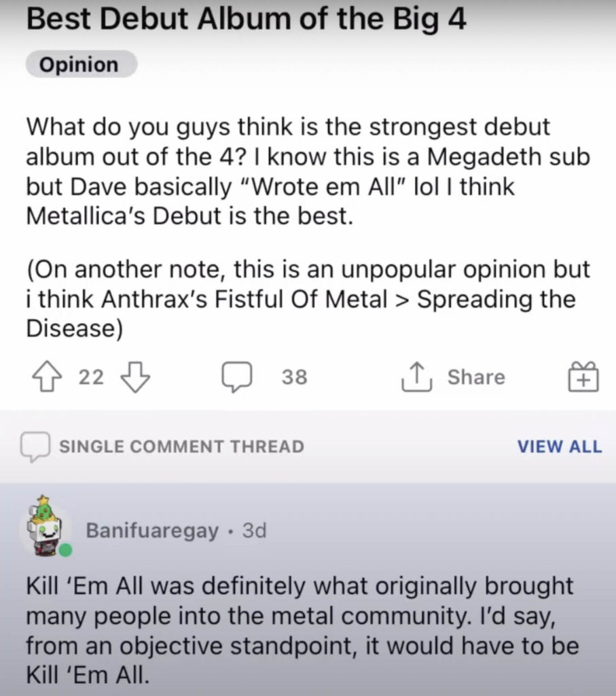Screen dimensions: 616x696
Task: Click the post body about Metallica's Debut
Action: [308, 171]
